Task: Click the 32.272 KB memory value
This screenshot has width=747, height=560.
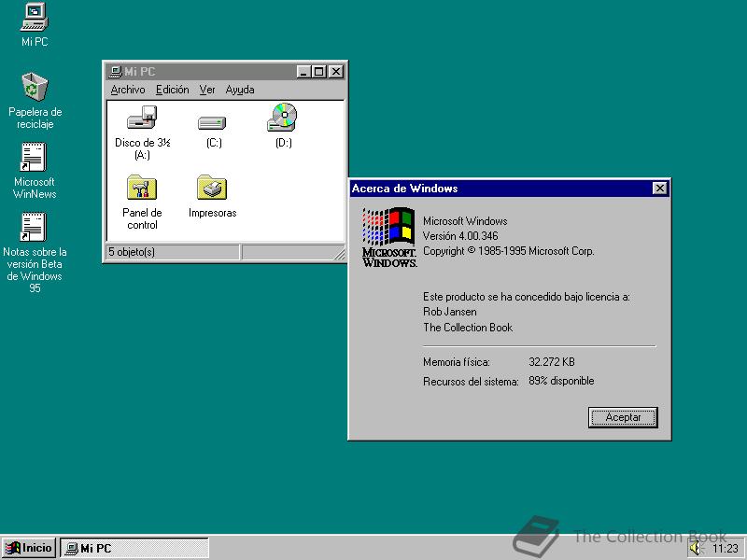Action: (551, 362)
